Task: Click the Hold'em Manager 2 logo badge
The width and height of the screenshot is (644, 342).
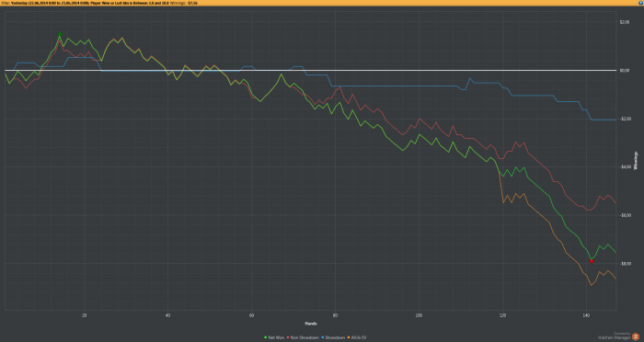Action: [x=636, y=336]
